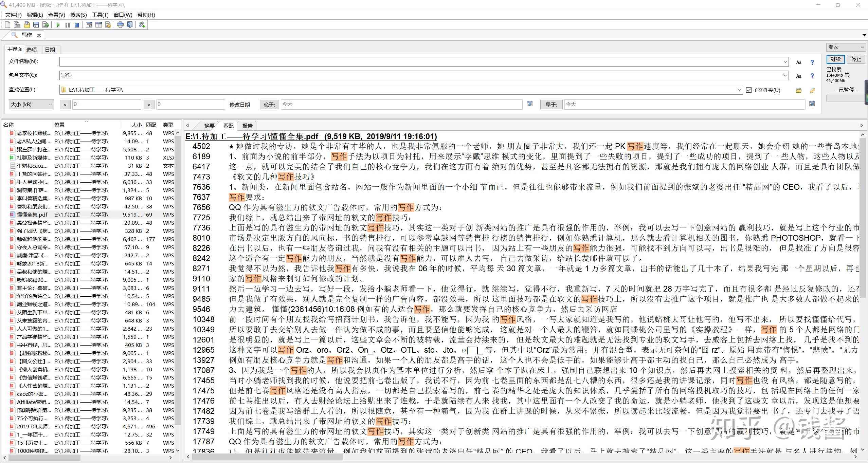Open calendar picker for 晚于 date

[529, 104]
